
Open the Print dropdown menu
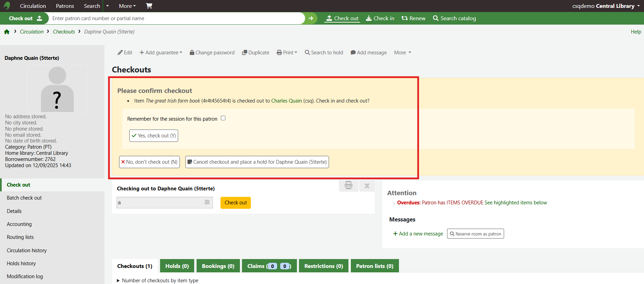[287, 53]
